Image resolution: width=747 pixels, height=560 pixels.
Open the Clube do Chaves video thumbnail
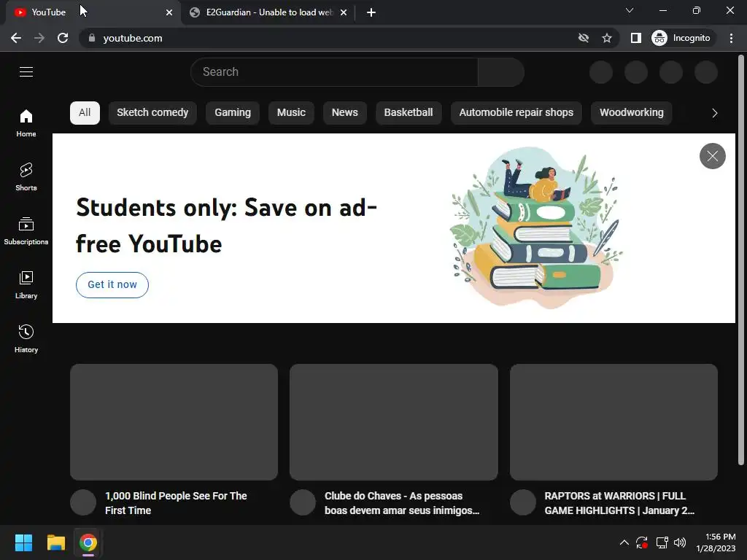[x=394, y=422]
